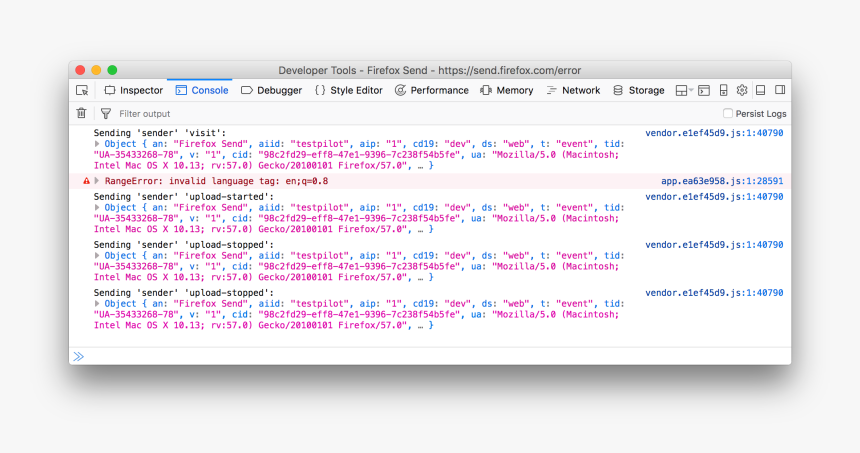This screenshot has height=453, width=860.
Task: Toggle responsive design mode icon
Action: pyautogui.click(x=723, y=90)
